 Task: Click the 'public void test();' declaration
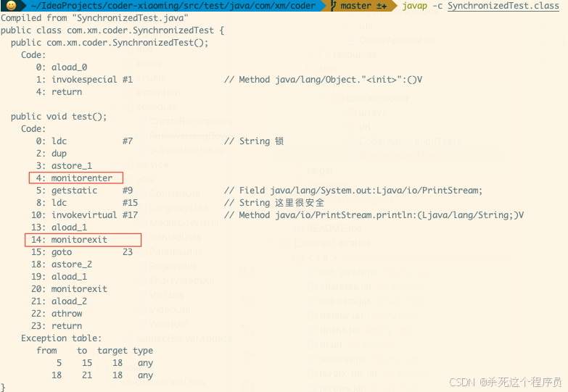pos(59,117)
